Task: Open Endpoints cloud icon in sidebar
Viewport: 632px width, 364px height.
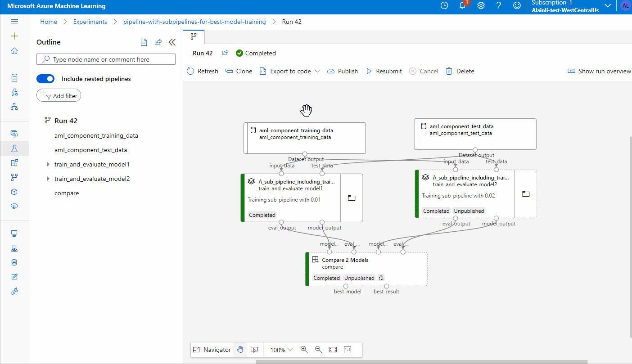Action: pos(14,206)
